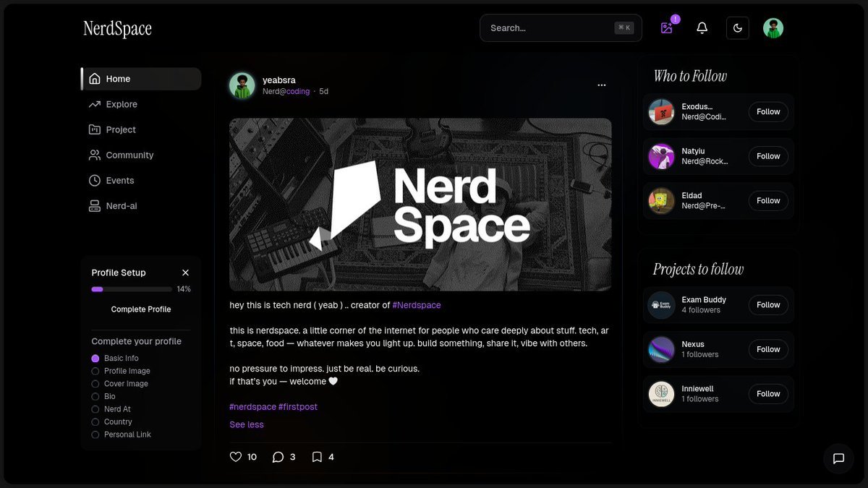Click the profile setup progress bar

[132, 289]
